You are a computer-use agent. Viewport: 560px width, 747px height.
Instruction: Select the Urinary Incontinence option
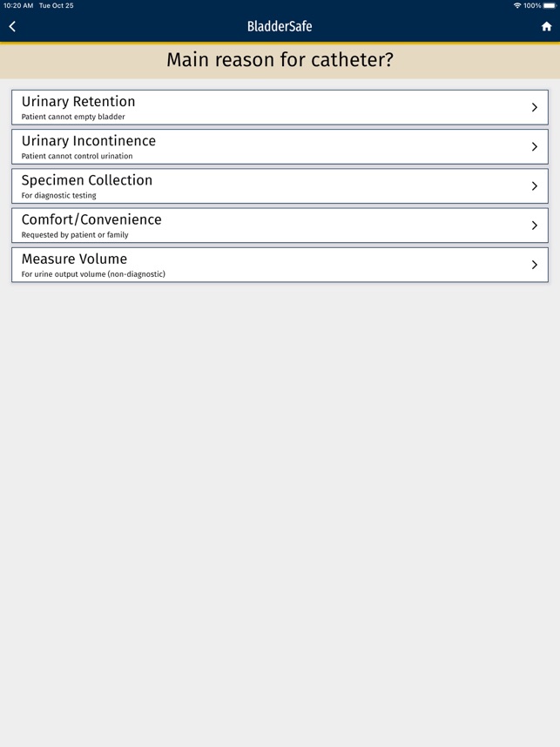(x=280, y=145)
